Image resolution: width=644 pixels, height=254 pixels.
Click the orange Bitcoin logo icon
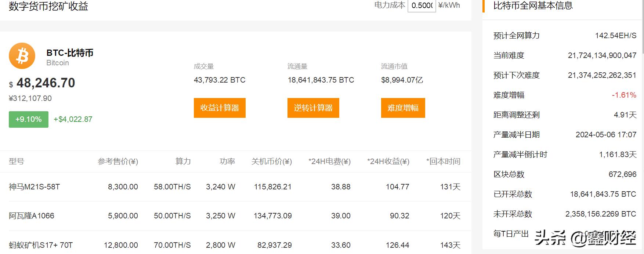[22, 56]
